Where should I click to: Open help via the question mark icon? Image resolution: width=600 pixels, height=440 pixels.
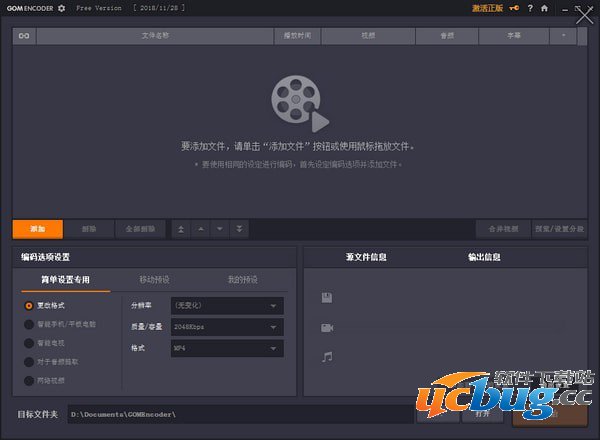click(530, 8)
